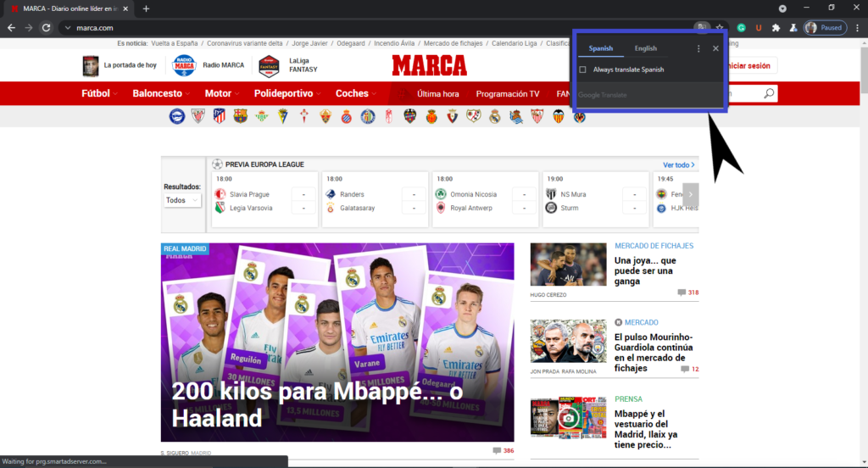
Task: Open the Villarreal team badge
Action: (580, 116)
